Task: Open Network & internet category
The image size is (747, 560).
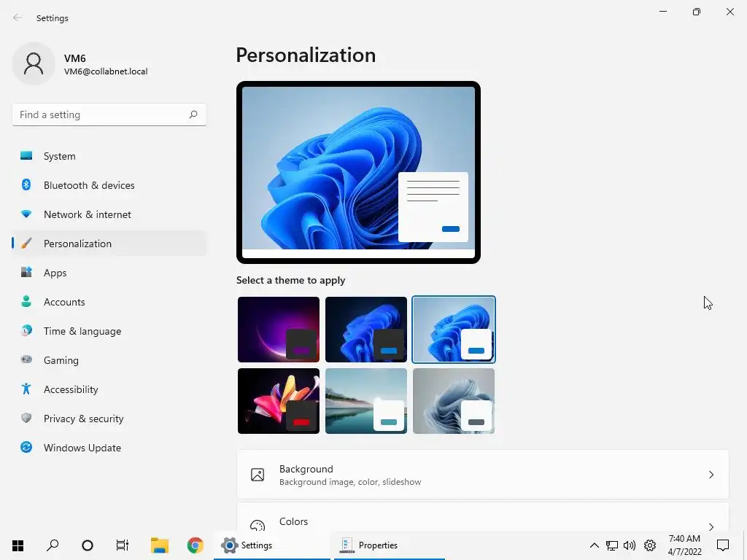Action: click(109, 214)
